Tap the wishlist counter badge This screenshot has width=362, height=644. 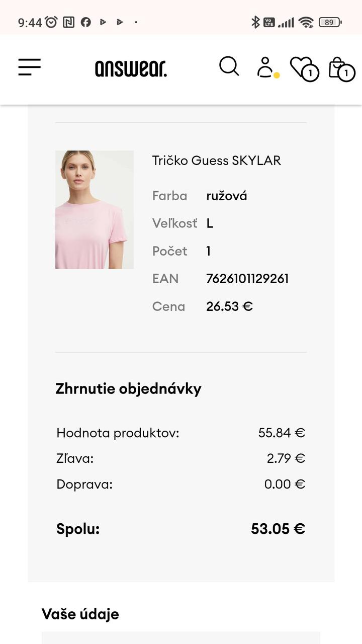click(310, 73)
